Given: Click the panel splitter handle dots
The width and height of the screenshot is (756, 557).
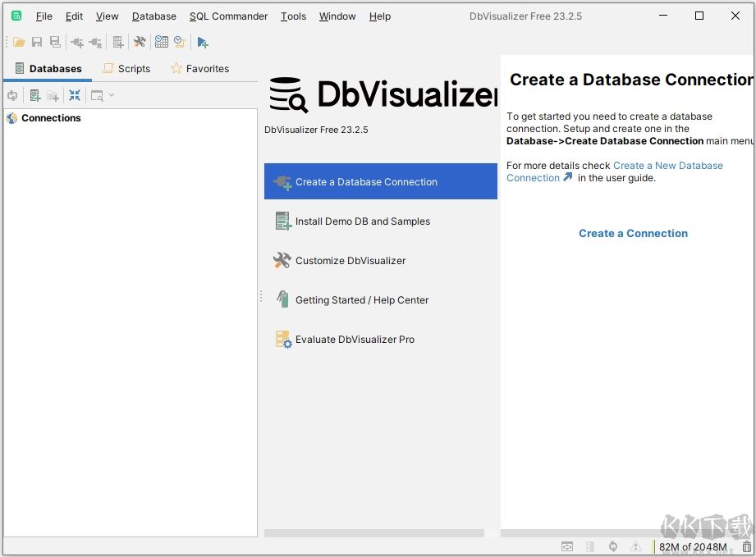Looking at the screenshot, I should (x=261, y=296).
